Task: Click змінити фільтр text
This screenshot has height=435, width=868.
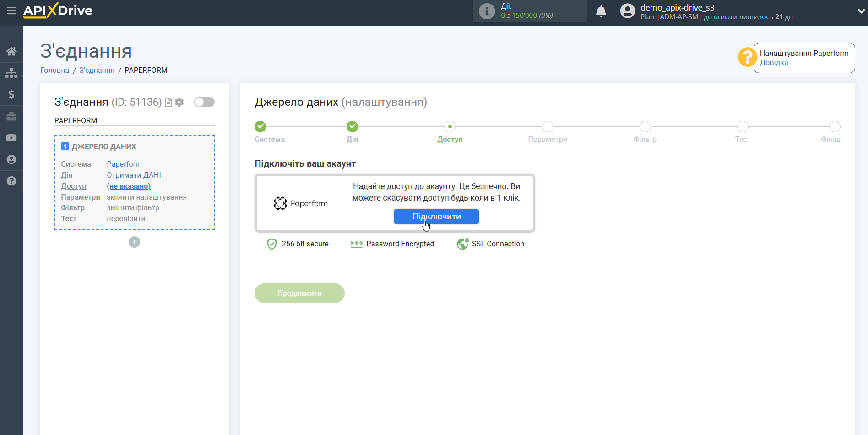Action: click(x=133, y=207)
